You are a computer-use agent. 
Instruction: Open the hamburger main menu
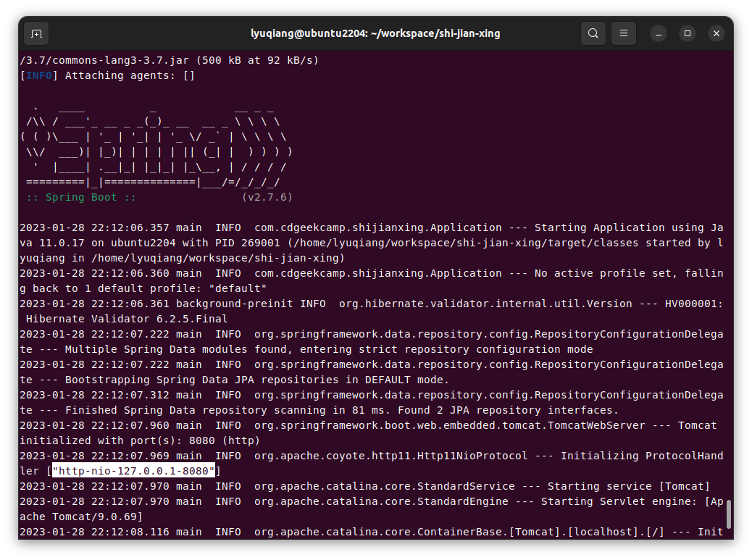click(x=623, y=33)
